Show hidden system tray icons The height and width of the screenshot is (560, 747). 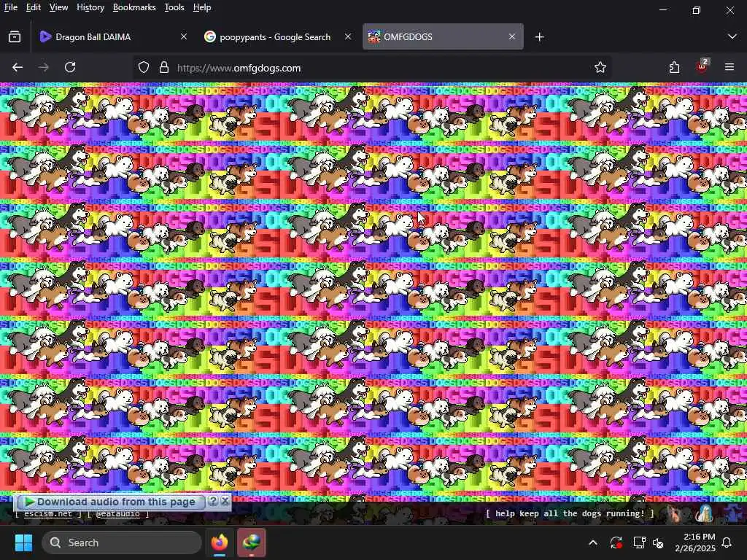coord(593,542)
